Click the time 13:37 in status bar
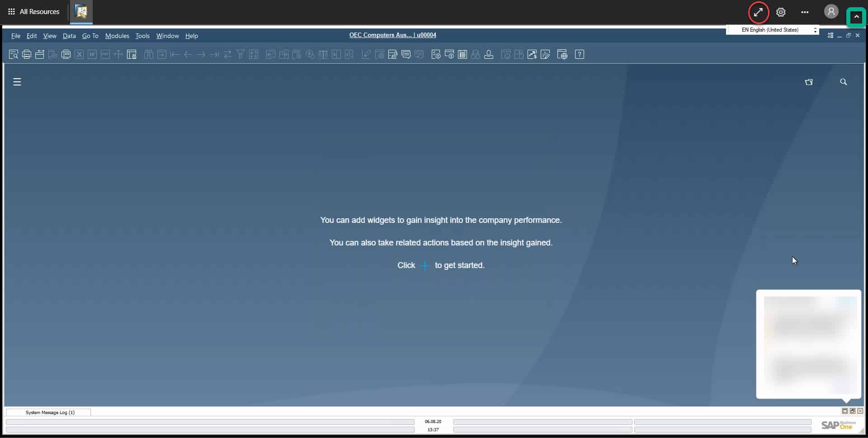868x438 pixels. [433, 429]
